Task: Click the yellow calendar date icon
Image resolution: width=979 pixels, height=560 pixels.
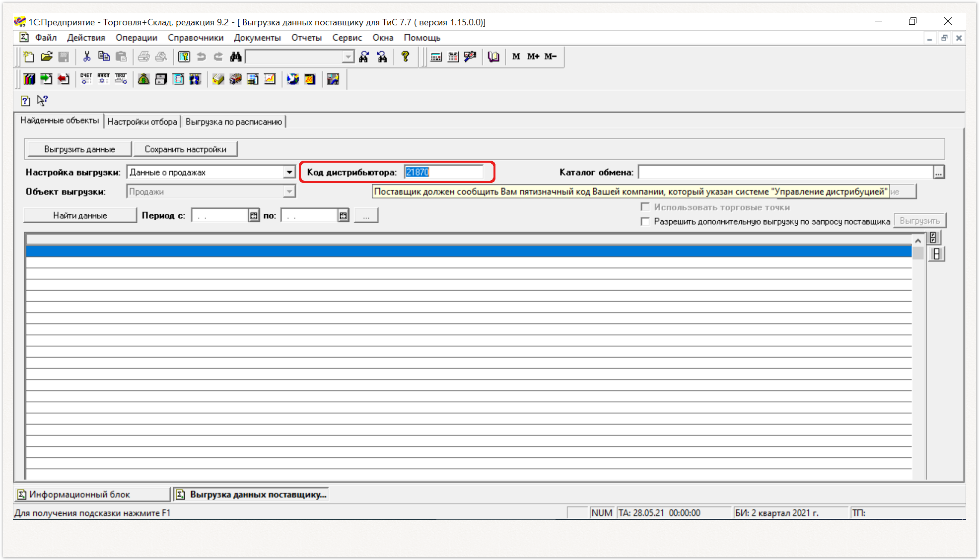Action: coord(310,79)
